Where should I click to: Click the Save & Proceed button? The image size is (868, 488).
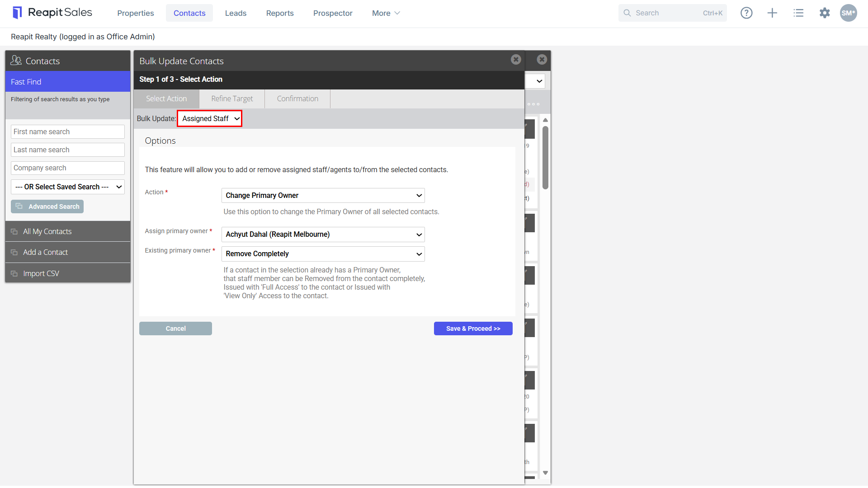click(473, 328)
